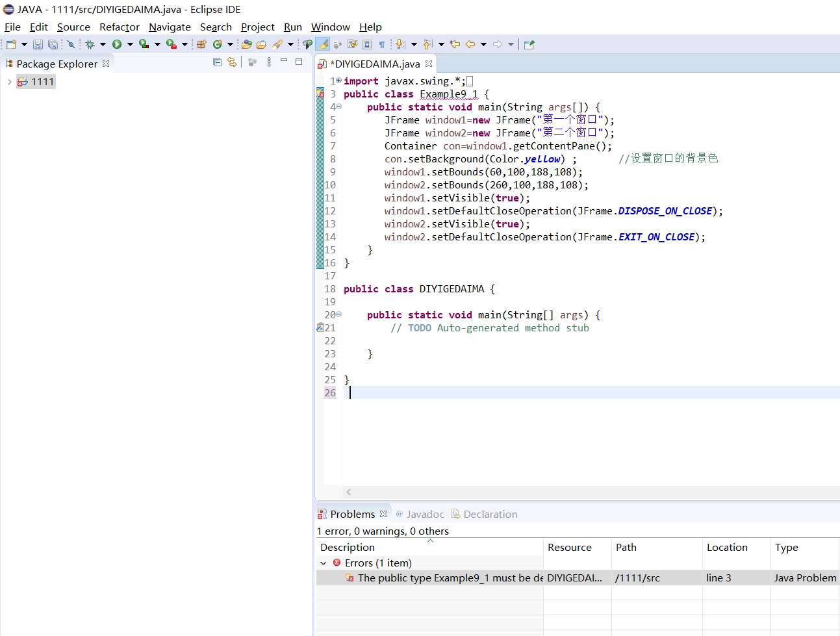This screenshot has height=636, width=840.
Task: Open the Debug dropdown arrow
Action: point(103,44)
